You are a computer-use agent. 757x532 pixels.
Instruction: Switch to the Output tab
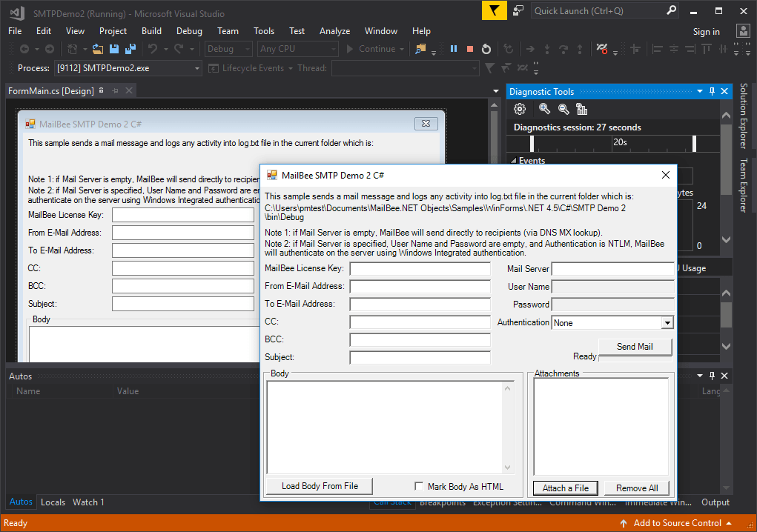[715, 502]
